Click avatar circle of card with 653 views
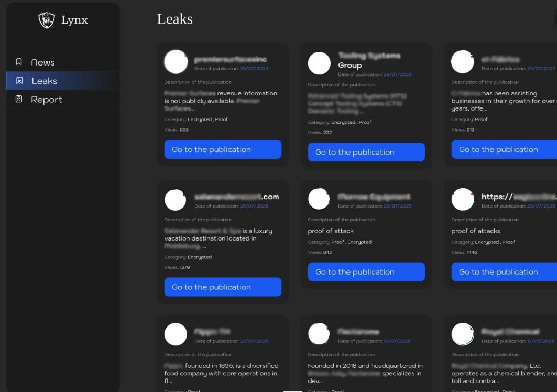The image size is (557, 392). click(x=176, y=61)
